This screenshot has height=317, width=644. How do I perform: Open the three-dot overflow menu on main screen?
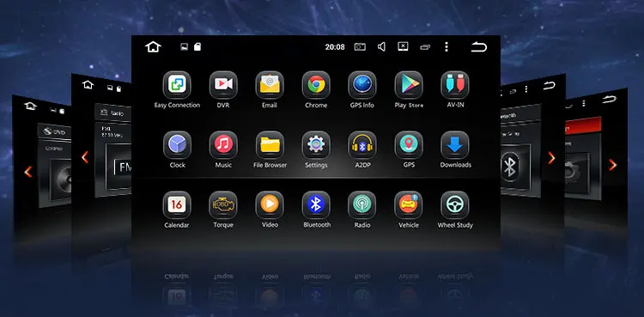pyautogui.click(x=447, y=47)
